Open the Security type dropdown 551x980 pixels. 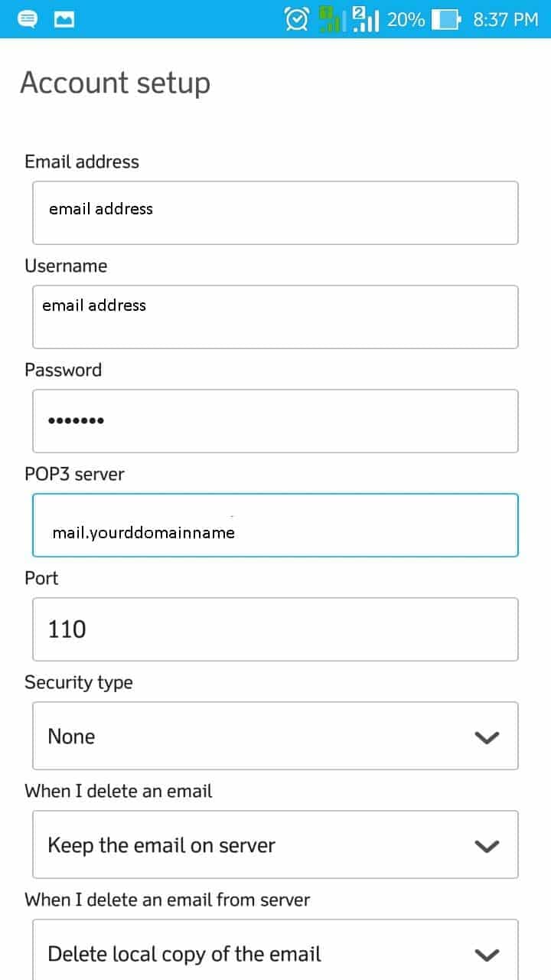[x=275, y=736]
